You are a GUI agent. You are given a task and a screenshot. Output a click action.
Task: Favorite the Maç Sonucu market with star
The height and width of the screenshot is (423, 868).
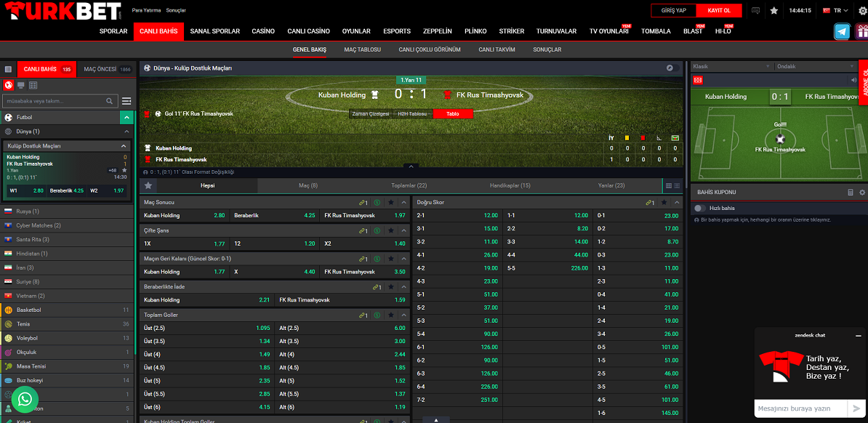point(391,203)
